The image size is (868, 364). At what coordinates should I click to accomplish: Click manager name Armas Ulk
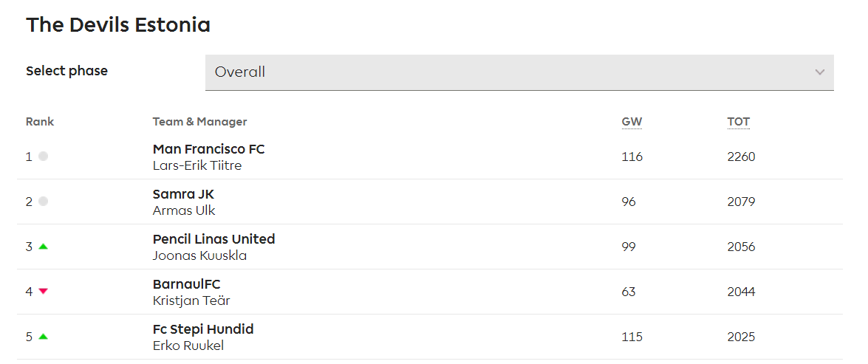184,210
